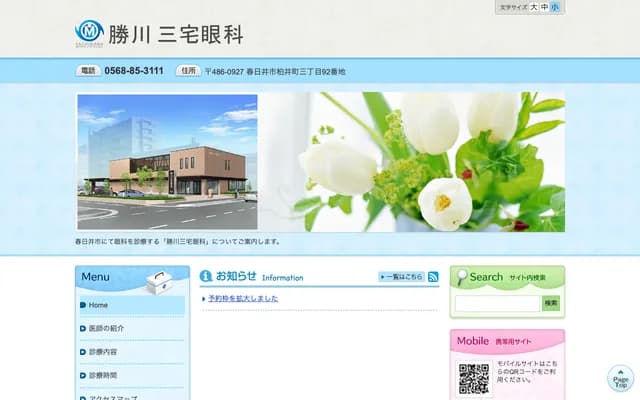Click the Home item bullet icon

click(83, 305)
